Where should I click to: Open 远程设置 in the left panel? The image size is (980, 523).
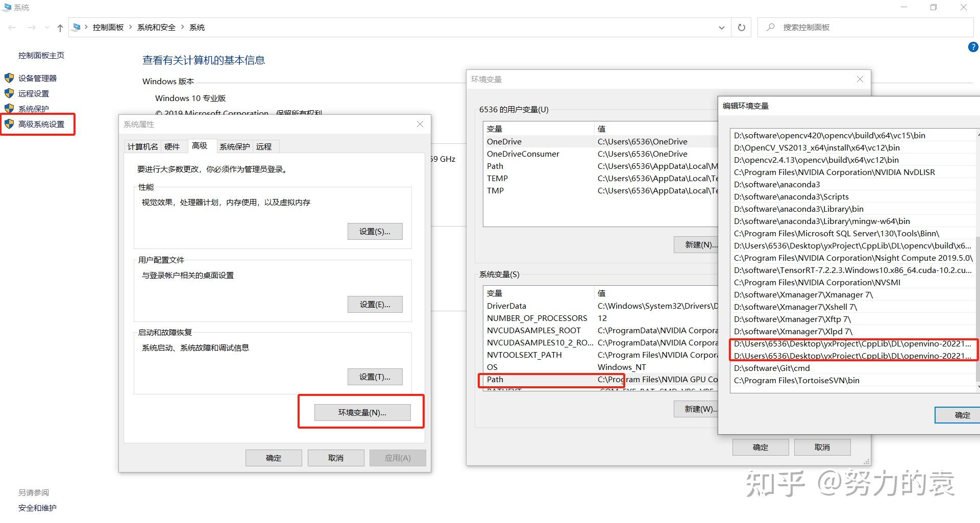point(33,93)
